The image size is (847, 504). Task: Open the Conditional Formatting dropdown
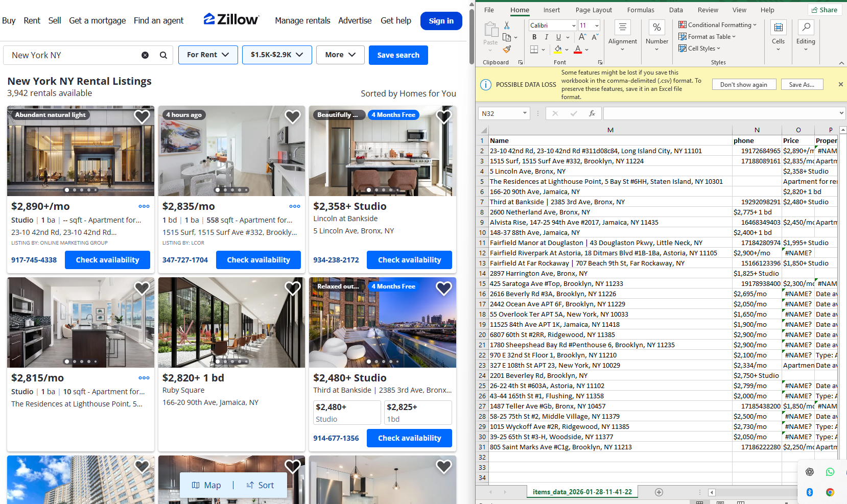(x=717, y=25)
